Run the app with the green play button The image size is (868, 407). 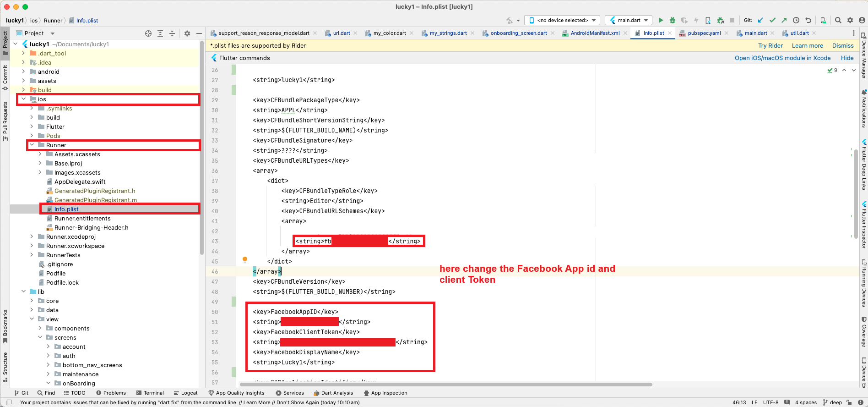[x=660, y=20]
